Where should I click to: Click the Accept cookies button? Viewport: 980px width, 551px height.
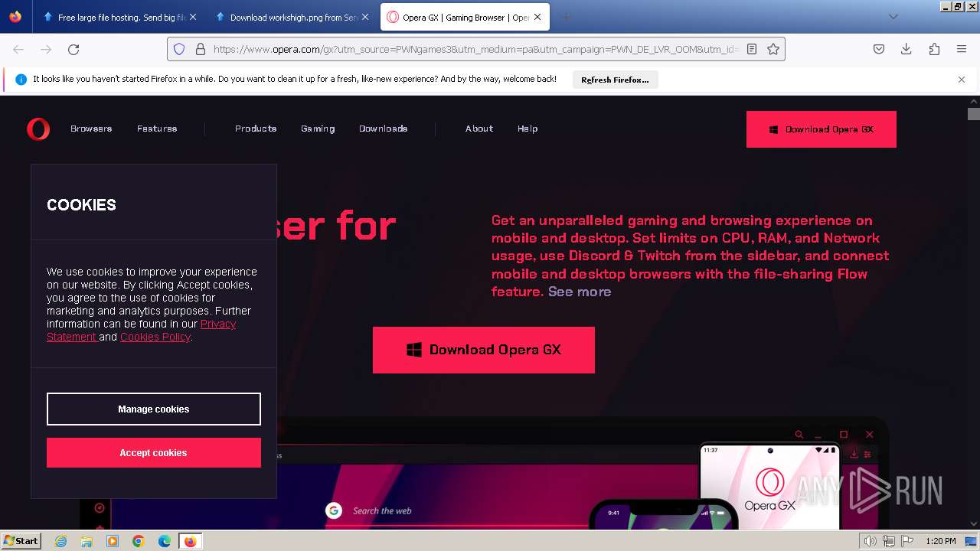154,452
